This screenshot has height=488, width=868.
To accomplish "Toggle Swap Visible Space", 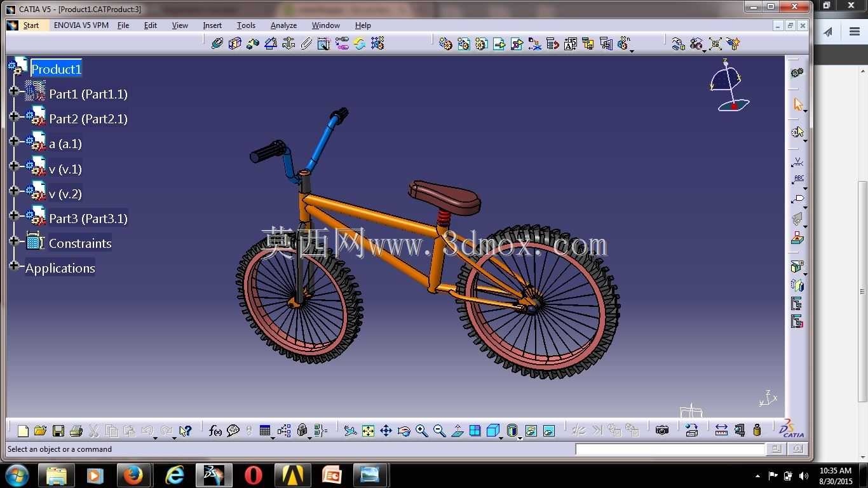I will point(549,431).
